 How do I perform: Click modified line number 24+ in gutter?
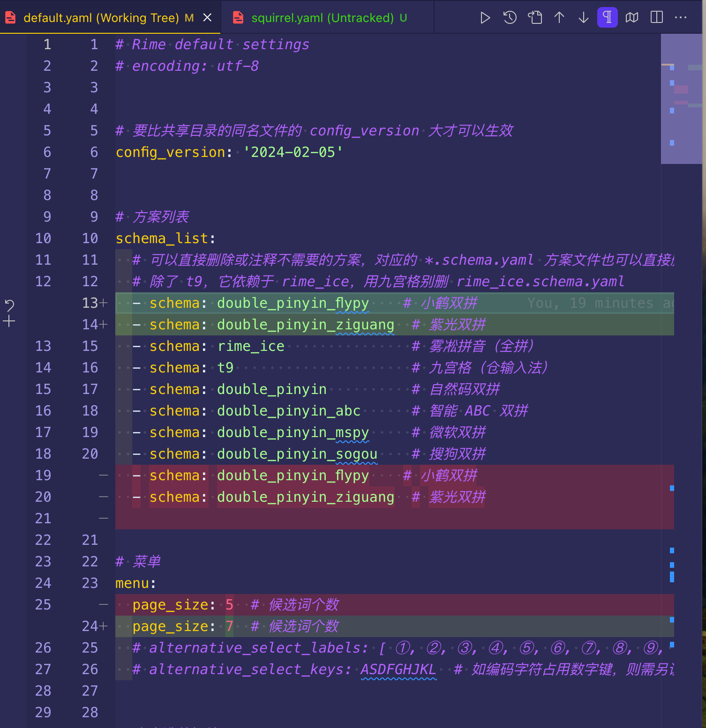point(94,626)
